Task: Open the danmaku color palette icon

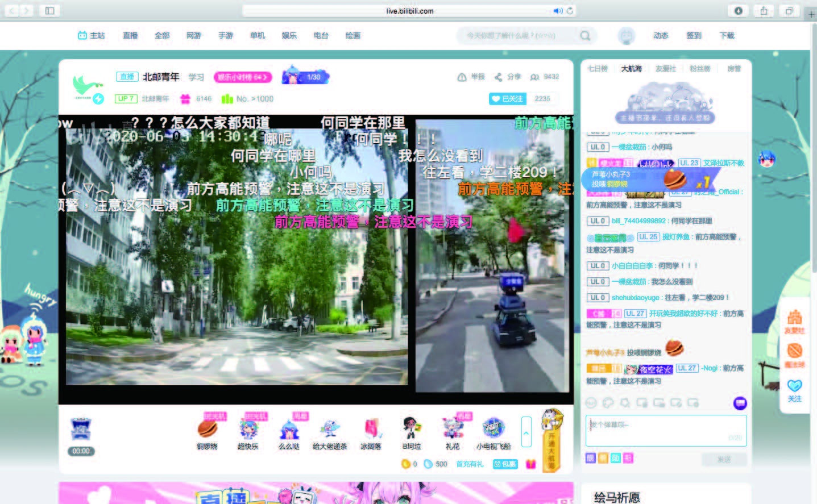Action: click(608, 403)
